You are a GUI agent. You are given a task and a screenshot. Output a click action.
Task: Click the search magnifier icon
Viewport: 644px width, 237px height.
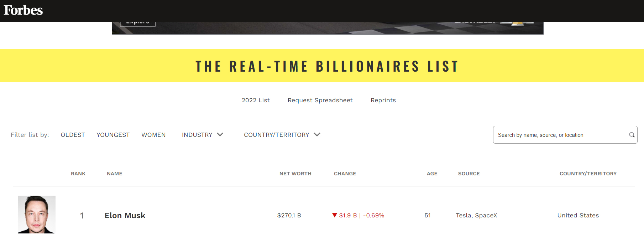click(632, 135)
